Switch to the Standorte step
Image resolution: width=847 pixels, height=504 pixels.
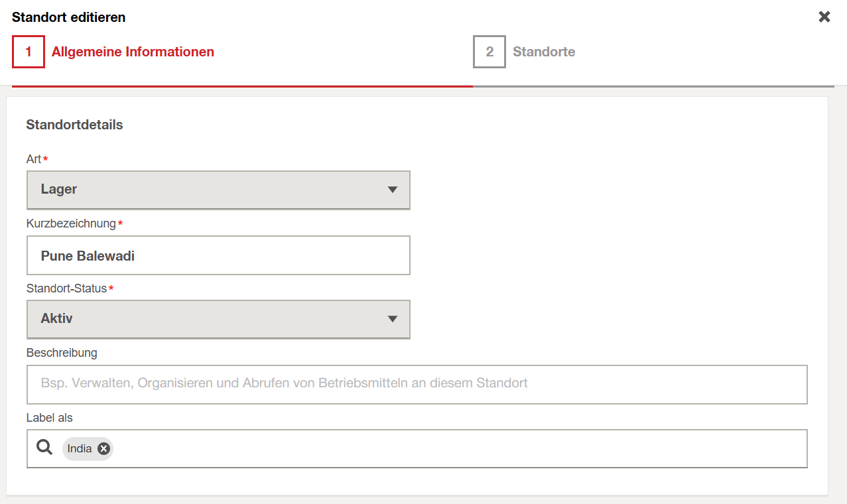[544, 52]
